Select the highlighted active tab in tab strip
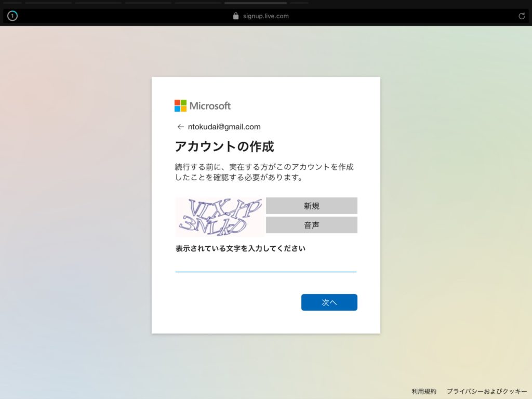 [255, 3]
